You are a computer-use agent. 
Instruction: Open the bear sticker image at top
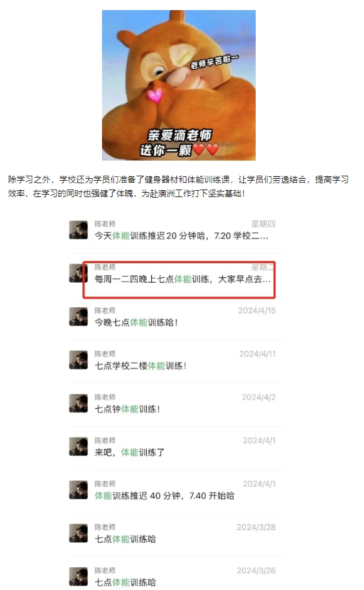pyautogui.click(x=179, y=86)
